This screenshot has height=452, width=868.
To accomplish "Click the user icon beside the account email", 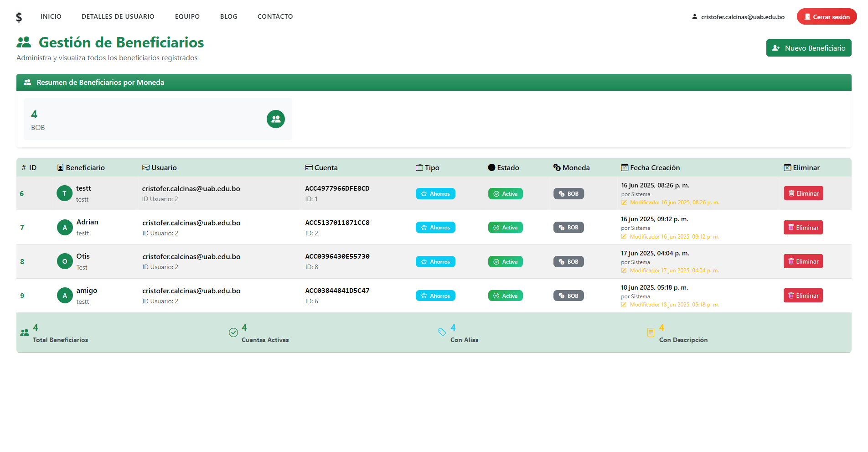I will 695,16.
